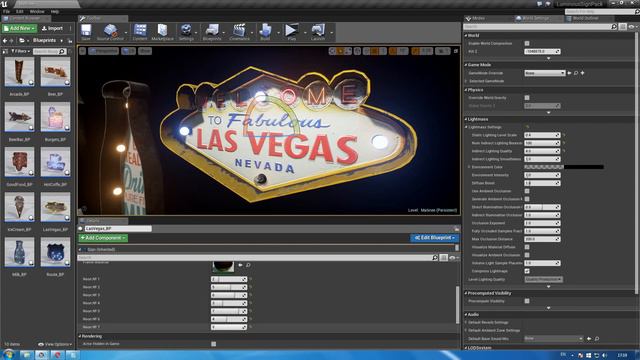Viewport: 640px width, 360px height.
Task: Click the Settings gear toolbar icon
Action: coord(186,31)
